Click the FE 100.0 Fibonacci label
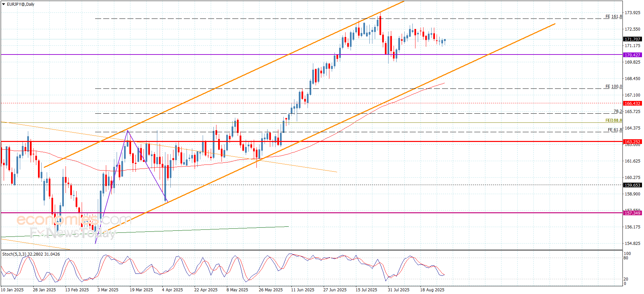This screenshot has height=294, width=644. [614, 86]
